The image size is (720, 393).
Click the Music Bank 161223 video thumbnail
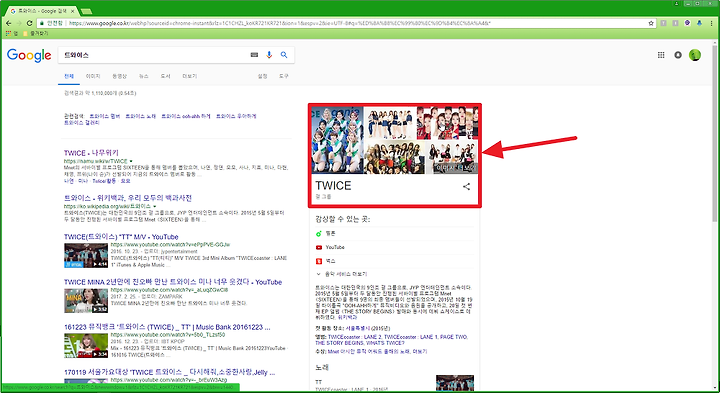86,345
